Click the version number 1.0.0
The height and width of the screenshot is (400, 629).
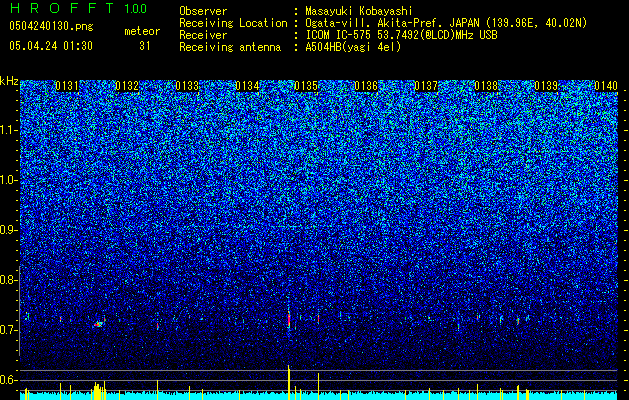tap(135, 8)
